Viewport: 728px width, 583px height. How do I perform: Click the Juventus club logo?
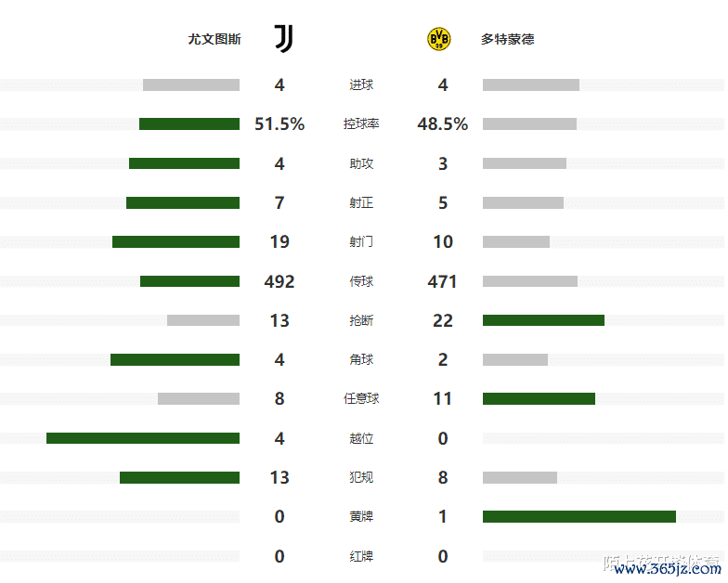(x=284, y=38)
